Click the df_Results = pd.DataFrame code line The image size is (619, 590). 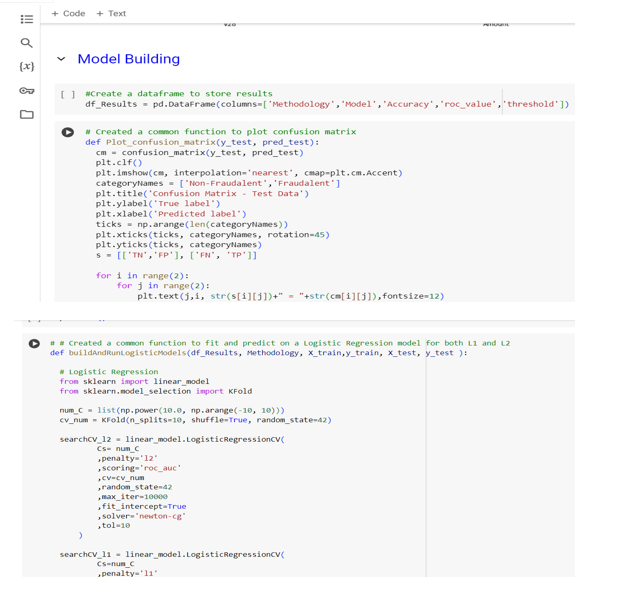(x=327, y=104)
